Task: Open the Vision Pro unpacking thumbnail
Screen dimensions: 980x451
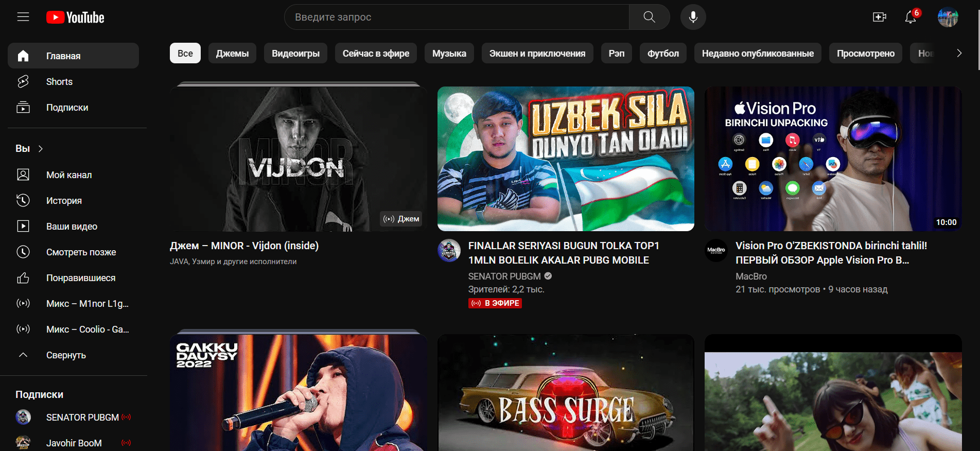Action: coord(833,159)
